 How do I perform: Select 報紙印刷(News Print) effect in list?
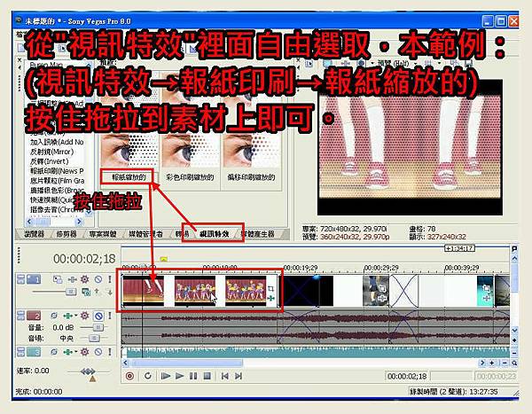pos(57,171)
